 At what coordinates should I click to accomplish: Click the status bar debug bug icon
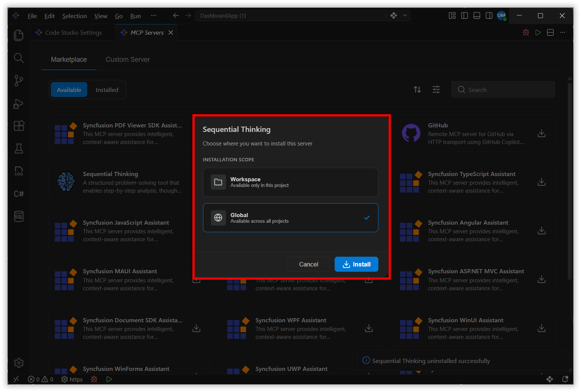click(94, 379)
